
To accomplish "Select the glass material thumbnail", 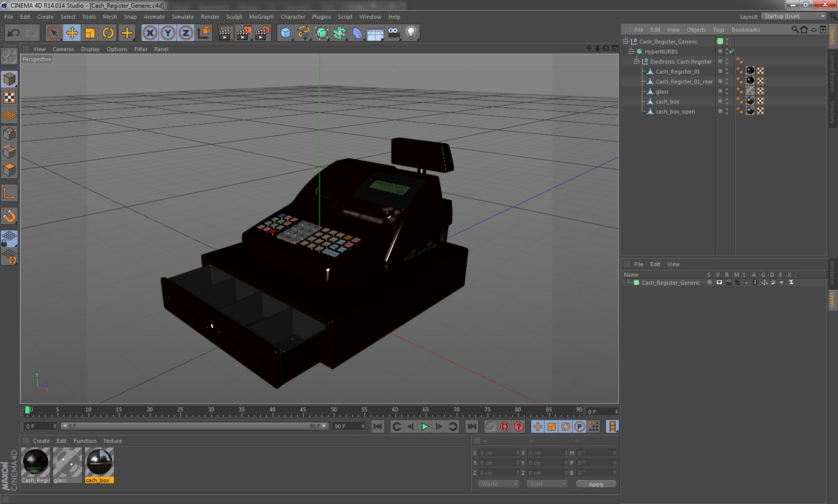I will (67, 465).
